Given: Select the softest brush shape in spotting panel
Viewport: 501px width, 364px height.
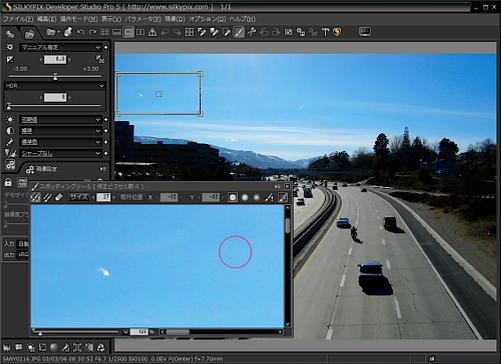Looking at the screenshot, I should (256, 197).
